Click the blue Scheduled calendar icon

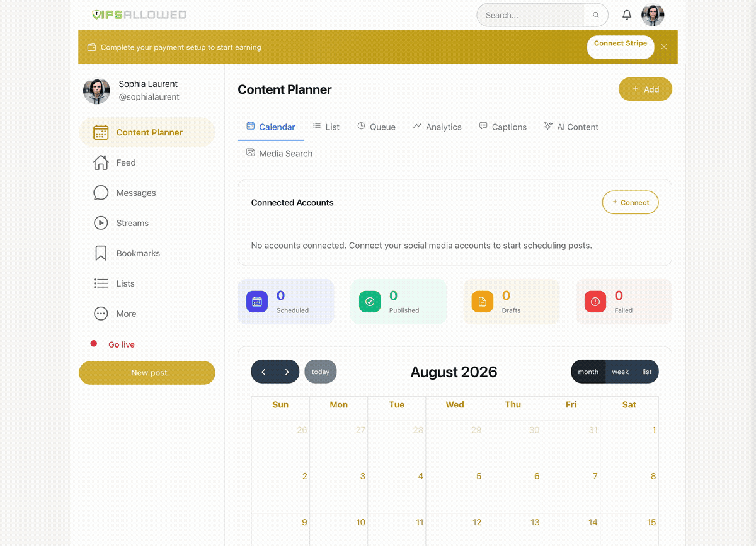(257, 302)
